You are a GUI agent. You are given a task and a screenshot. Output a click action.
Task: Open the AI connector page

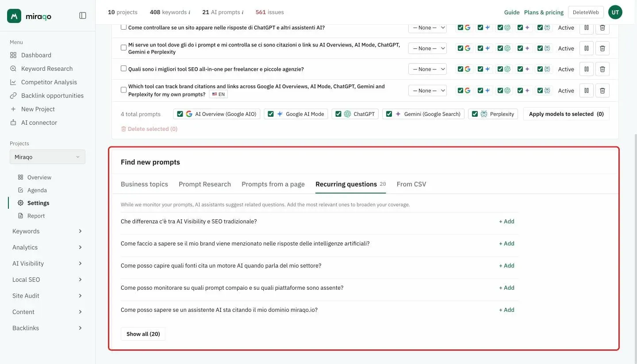(39, 123)
